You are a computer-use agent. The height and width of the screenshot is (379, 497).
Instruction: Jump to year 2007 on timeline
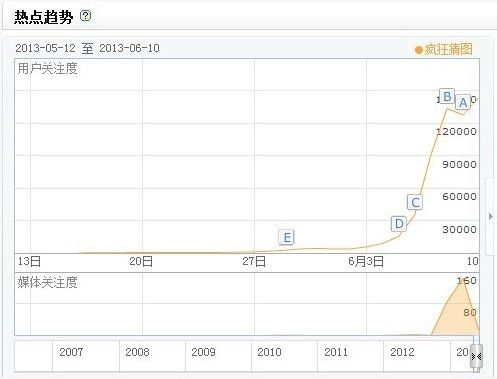click(71, 352)
